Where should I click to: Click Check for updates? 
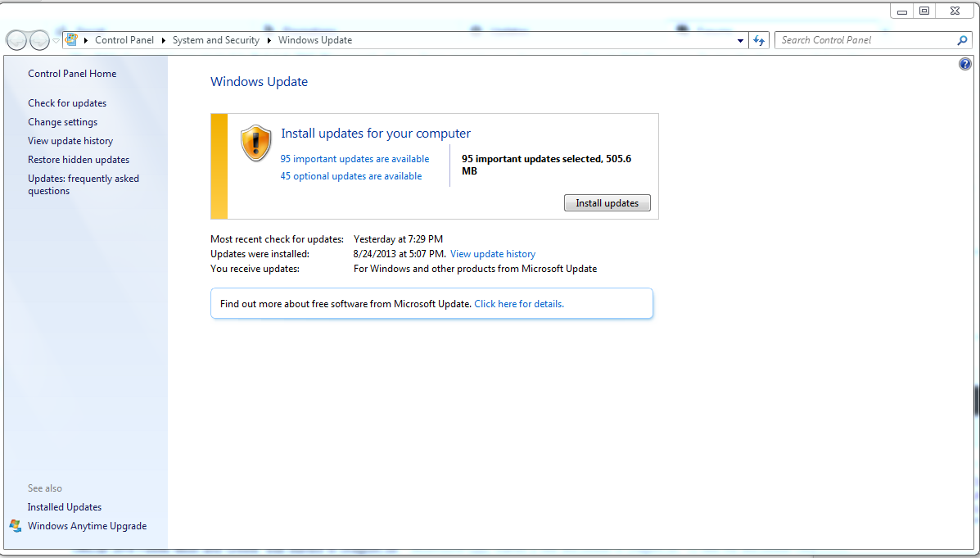coord(67,103)
